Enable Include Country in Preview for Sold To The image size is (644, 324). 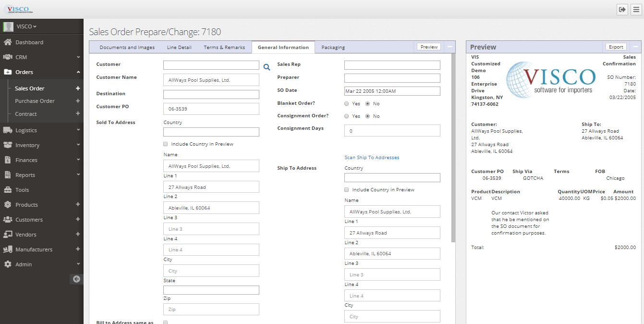[x=165, y=144]
